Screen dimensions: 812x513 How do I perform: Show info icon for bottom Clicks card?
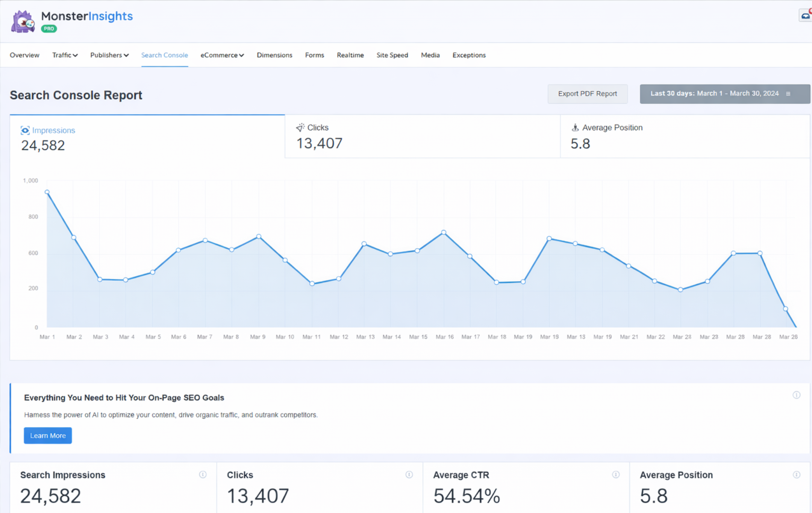click(409, 475)
